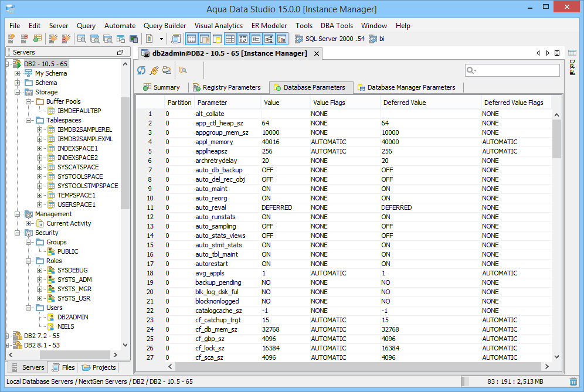Screen dimensions: 584x392
Task: Expand the My Schema tree node
Action: coord(17,73)
